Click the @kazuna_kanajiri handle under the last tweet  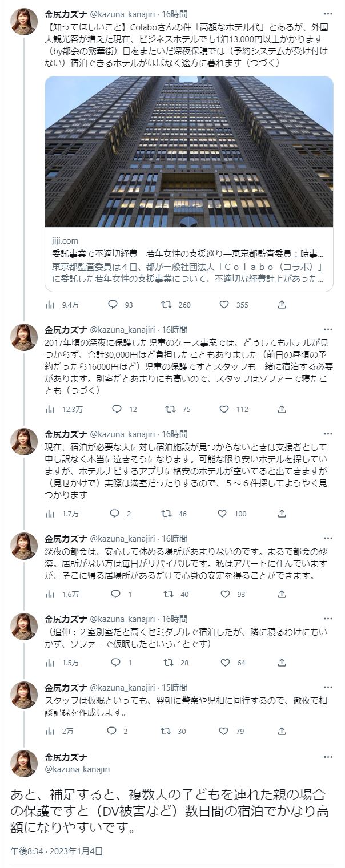point(77,769)
